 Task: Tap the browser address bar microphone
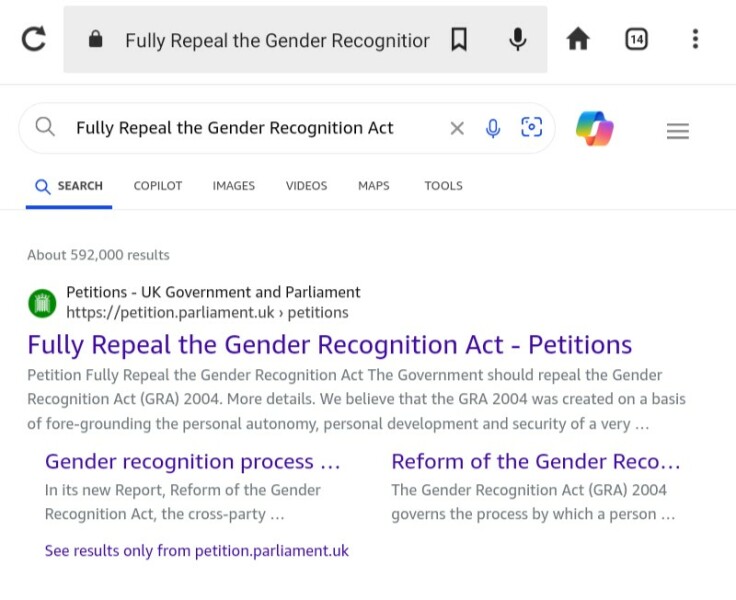click(517, 40)
